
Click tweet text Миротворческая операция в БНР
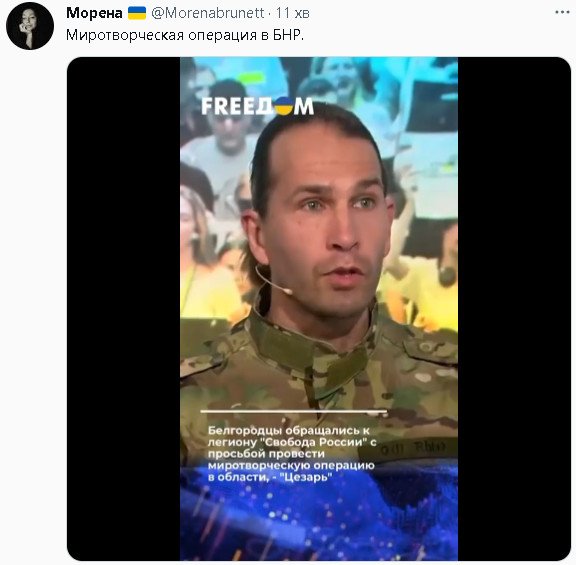(x=185, y=35)
